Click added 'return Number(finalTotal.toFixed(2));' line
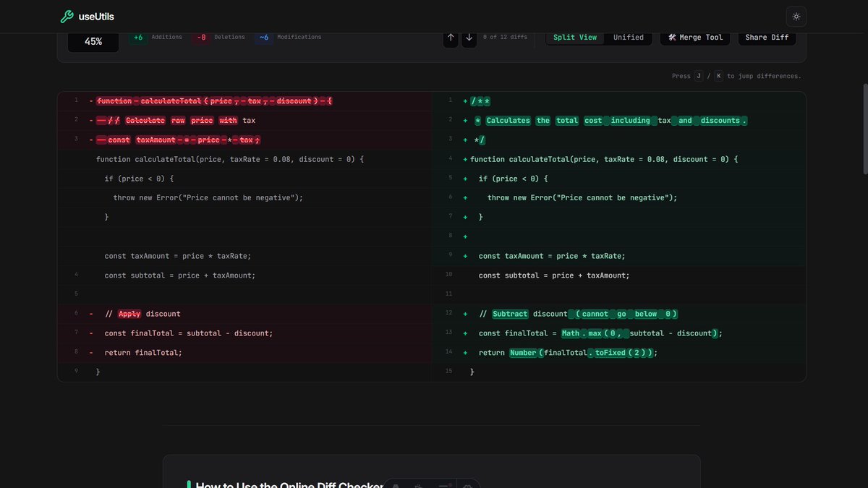The image size is (868, 488). coord(618,353)
